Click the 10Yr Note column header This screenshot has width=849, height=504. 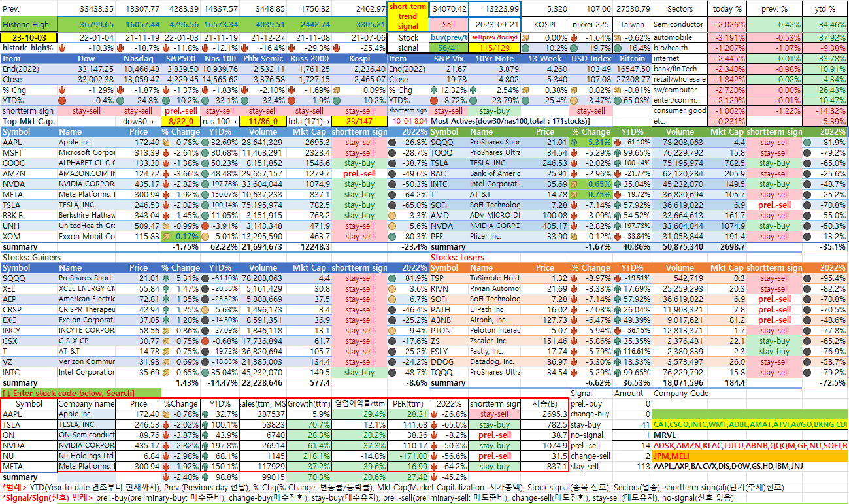[494, 58]
